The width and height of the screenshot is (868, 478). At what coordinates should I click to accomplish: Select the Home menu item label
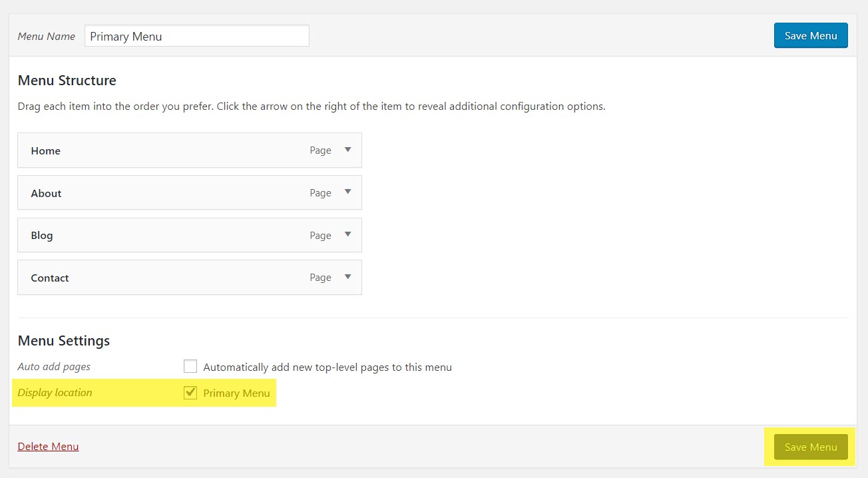[45, 151]
